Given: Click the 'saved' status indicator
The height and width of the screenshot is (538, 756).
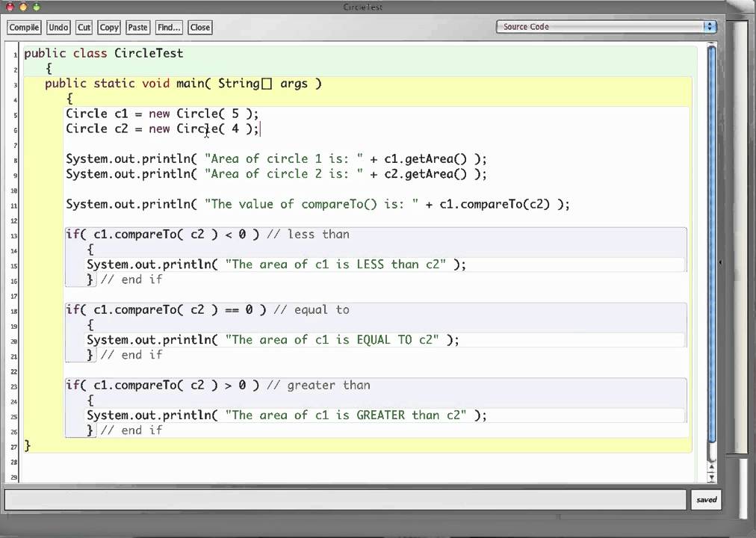Looking at the screenshot, I should pyautogui.click(x=707, y=500).
